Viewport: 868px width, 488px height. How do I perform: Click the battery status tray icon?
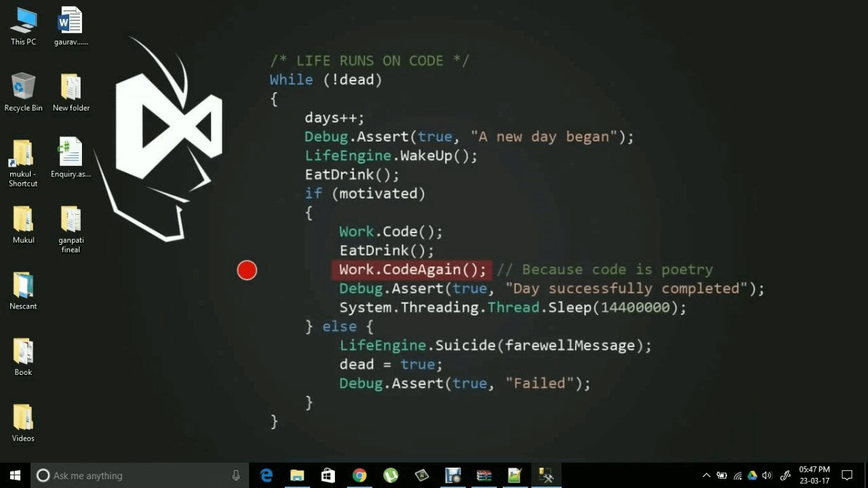point(722,475)
